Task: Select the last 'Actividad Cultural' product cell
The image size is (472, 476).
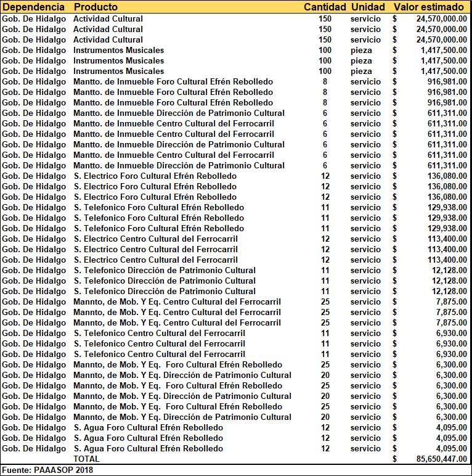Action: [108, 39]
